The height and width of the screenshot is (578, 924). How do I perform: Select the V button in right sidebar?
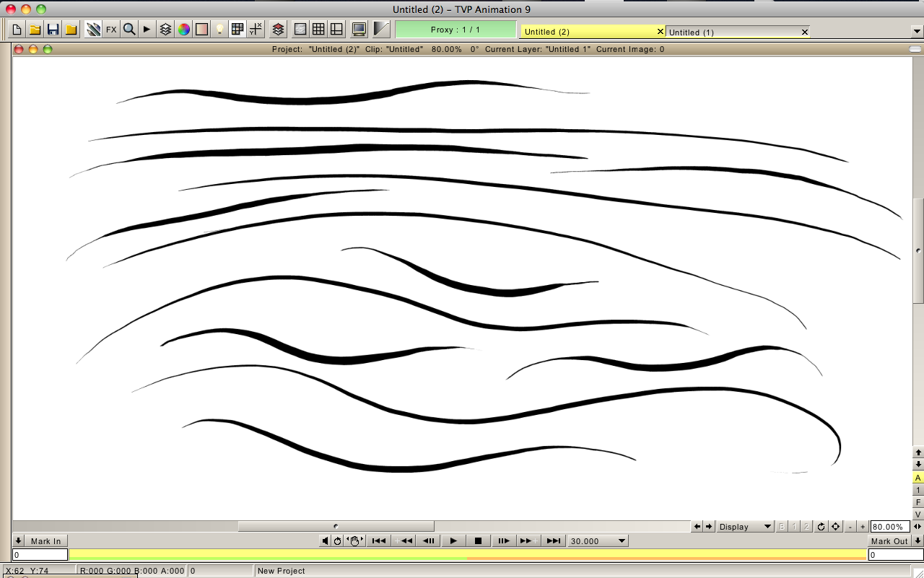tap(918, 514)
